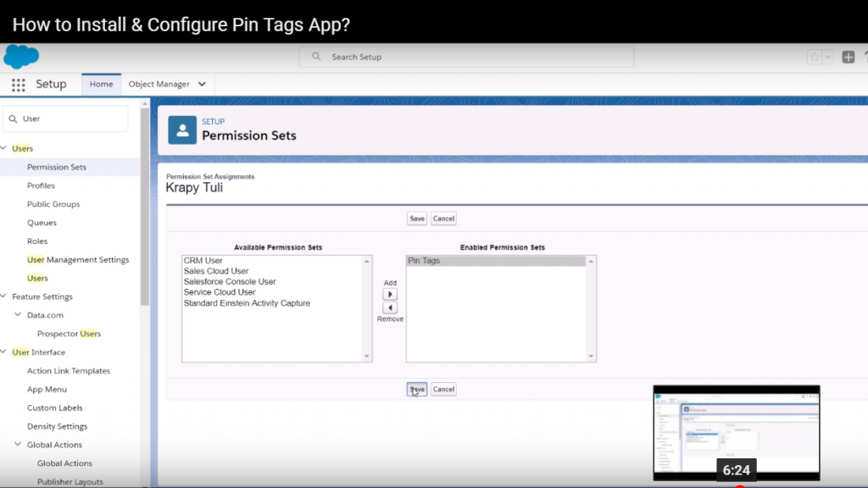Image resolution: width=868 pixels, height=488 pixels.
Task: Click the global actions plus icon
Action: 848,57
